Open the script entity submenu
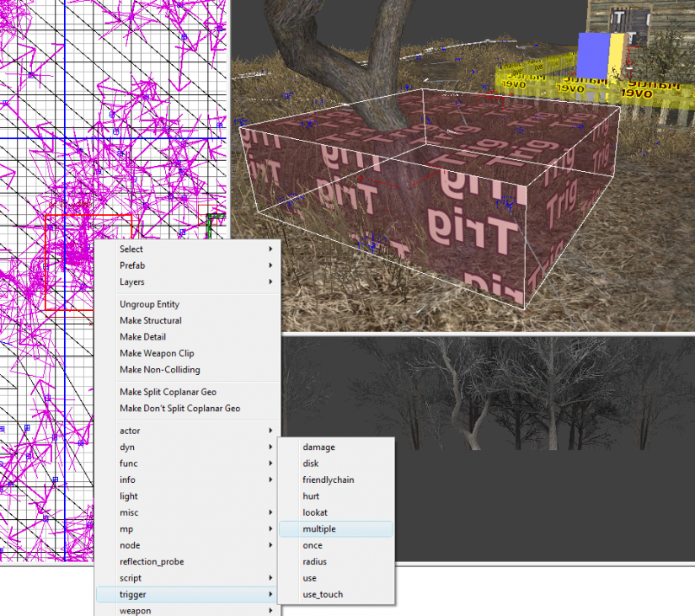The height and width of the screenshot is (616, 695). (x=131, y=578)
